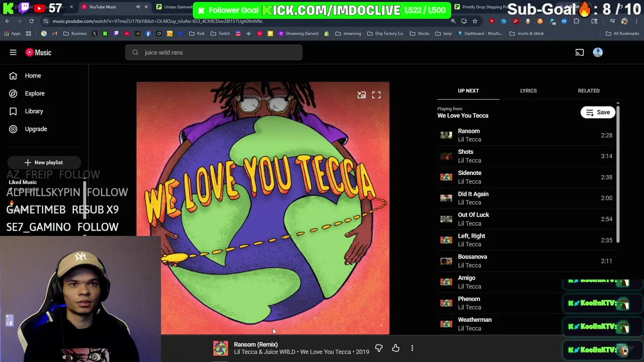The height and width of the screenshot is (362, 644).
Task: Open the streaming bookmarks folder
Action: tap(348, 34)
